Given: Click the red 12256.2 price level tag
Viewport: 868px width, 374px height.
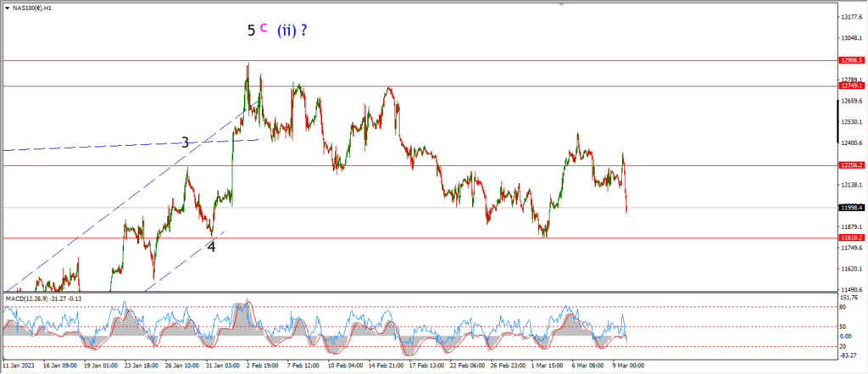Looking at the screenshot, I should tap(850, 165).
